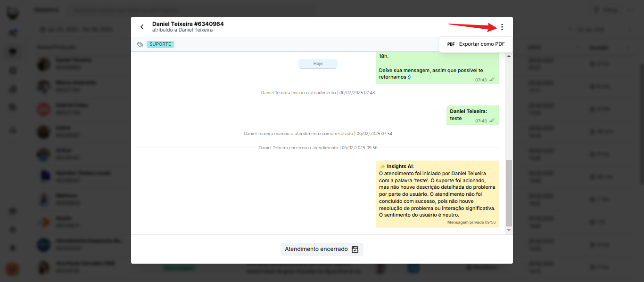Select Exportar como PDF option
Viewport: 644px width, 282px height.
[x=481, y=44]
